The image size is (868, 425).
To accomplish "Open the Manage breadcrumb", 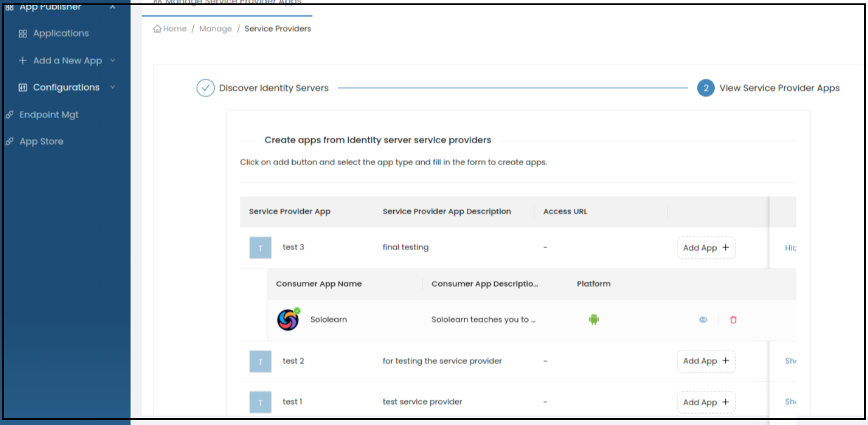I will [216, 29].
